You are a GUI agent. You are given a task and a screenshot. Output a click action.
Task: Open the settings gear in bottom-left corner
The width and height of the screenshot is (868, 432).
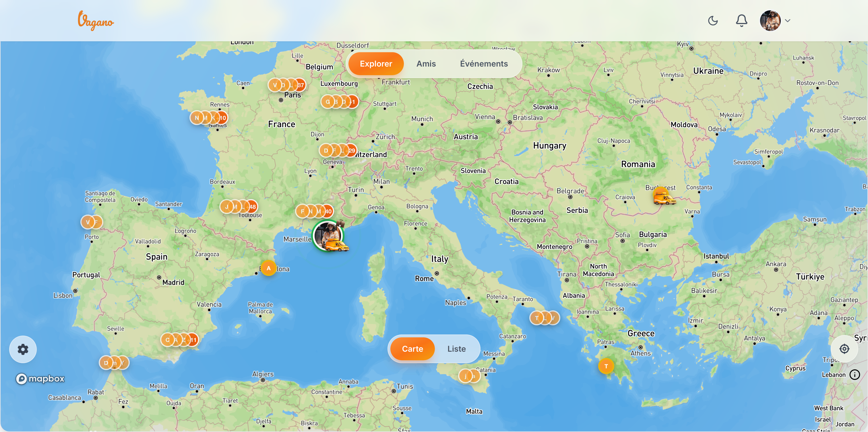[23, 349]
